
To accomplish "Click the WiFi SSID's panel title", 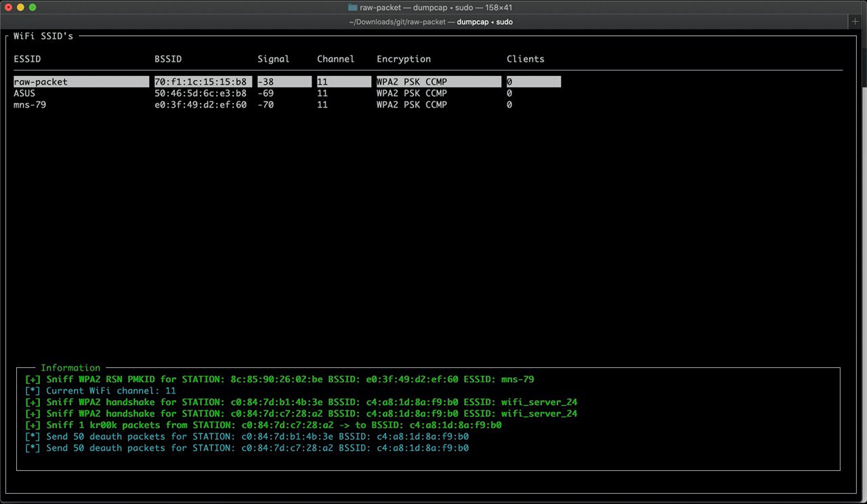I will 43,36.
